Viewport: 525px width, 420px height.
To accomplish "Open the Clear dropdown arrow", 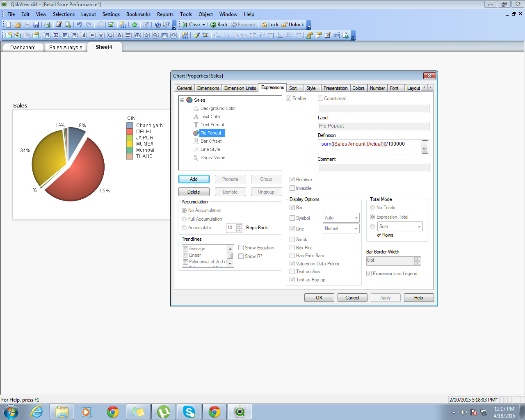I will coord(203,25).
